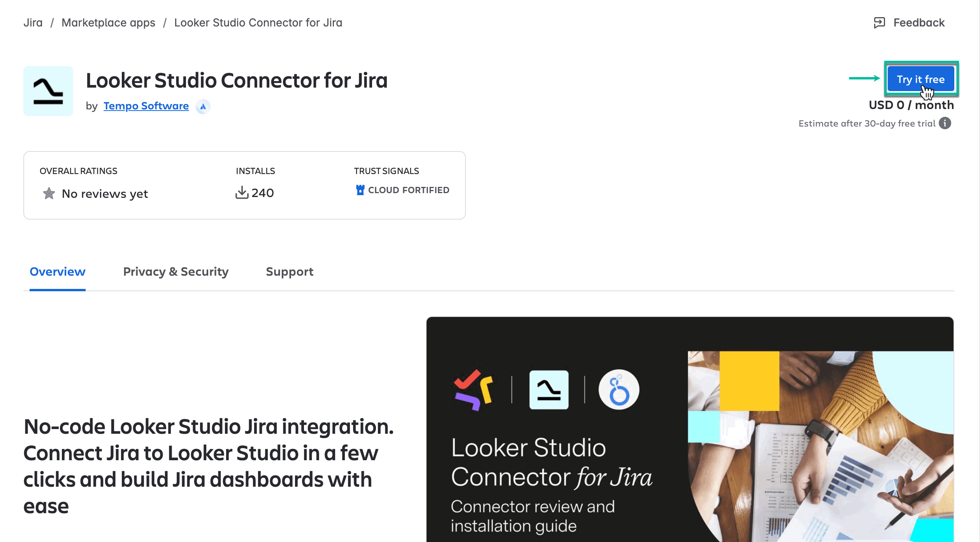Click the Cloud Fortified trust badge icon

coord(360,190)
